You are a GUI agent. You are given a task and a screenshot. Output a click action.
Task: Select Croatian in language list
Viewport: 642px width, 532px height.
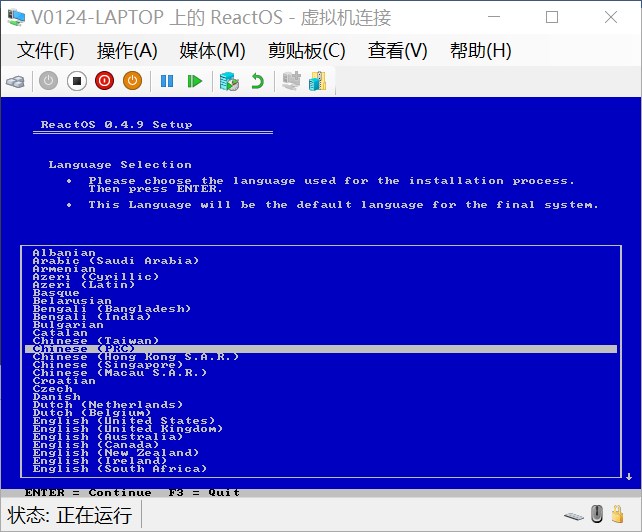64,381
